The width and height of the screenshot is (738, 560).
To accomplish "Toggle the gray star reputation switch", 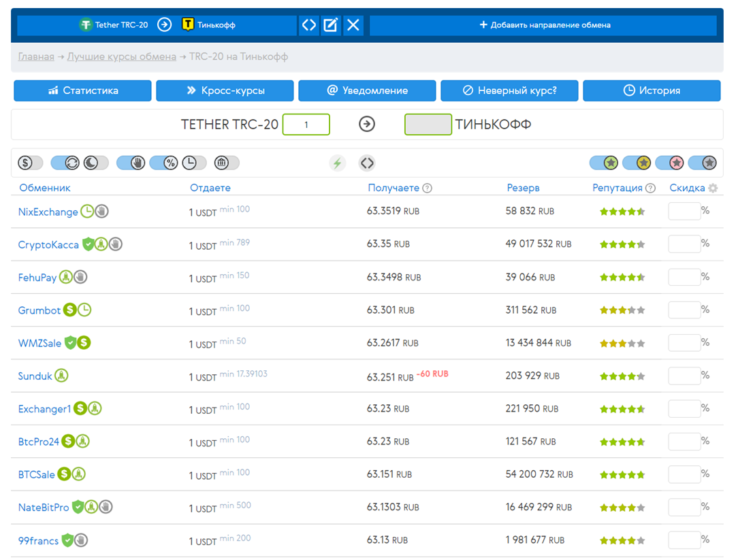I will click(x=702, y=163).
